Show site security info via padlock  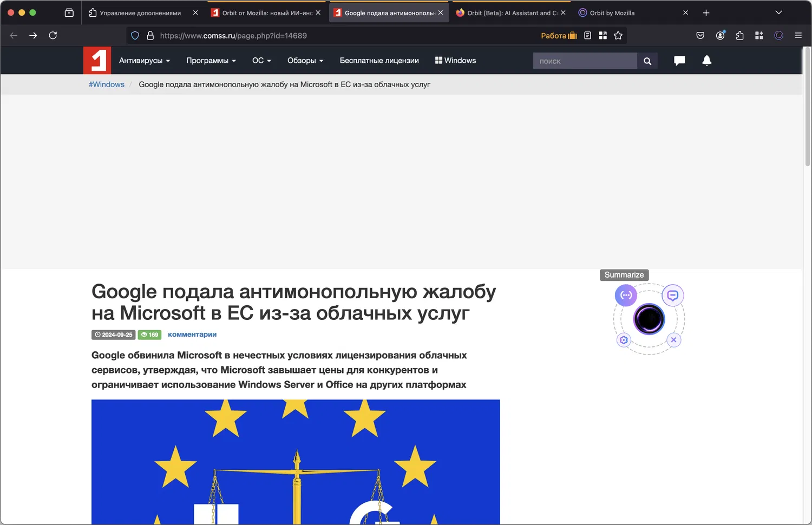(x=150, y=36)
